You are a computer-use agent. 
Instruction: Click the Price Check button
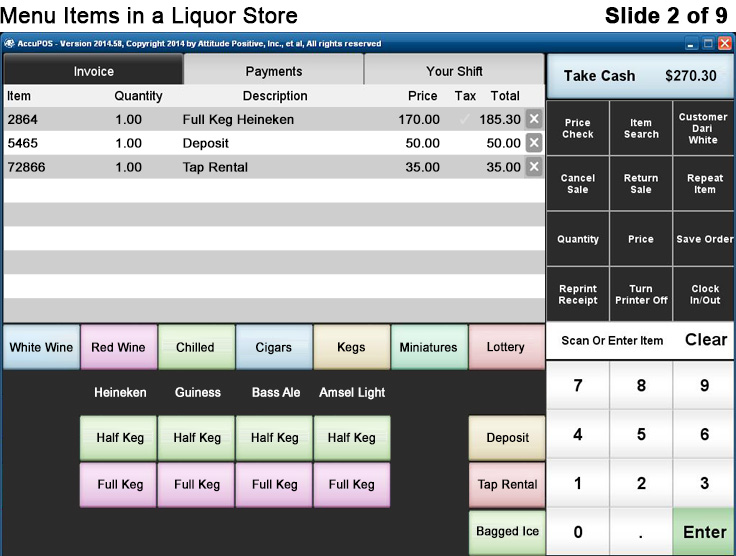pyautogui.click(x=578, y=129)
